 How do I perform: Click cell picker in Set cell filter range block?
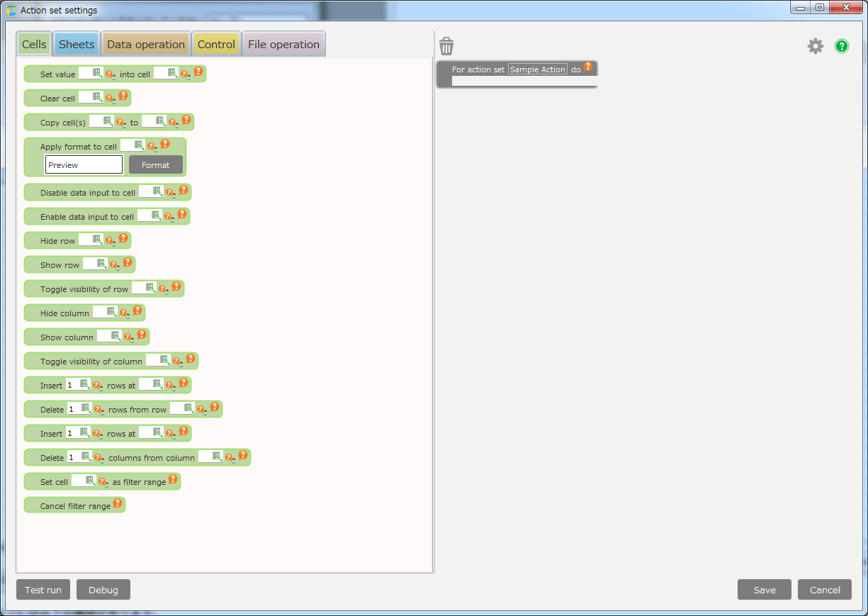coord(90,481)
